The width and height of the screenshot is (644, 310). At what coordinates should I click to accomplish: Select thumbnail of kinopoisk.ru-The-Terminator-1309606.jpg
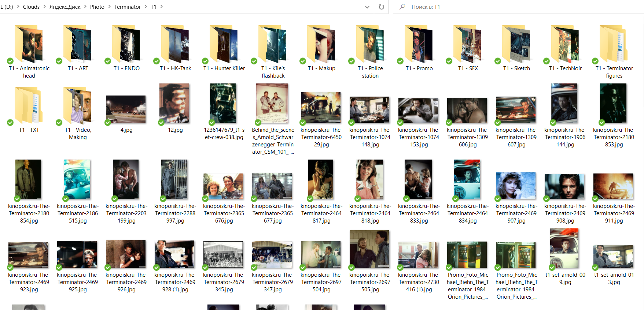click(467, 110)
